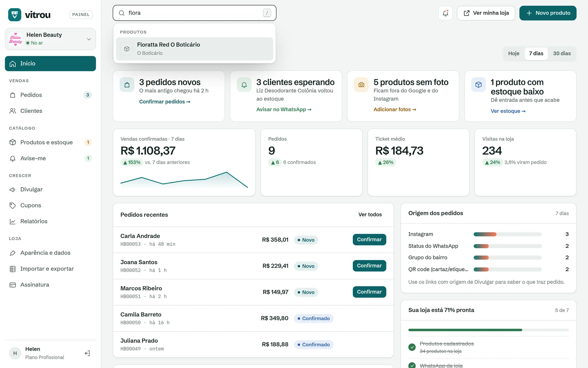Click the logout icon beside Helen

coord(87,353)
